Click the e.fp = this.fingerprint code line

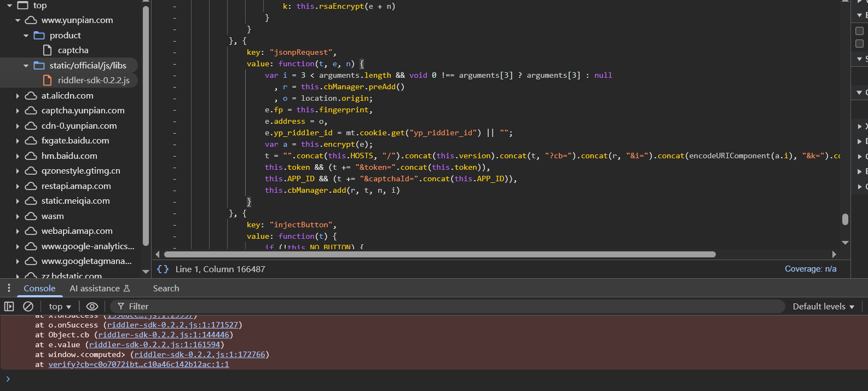click(319, 110)
